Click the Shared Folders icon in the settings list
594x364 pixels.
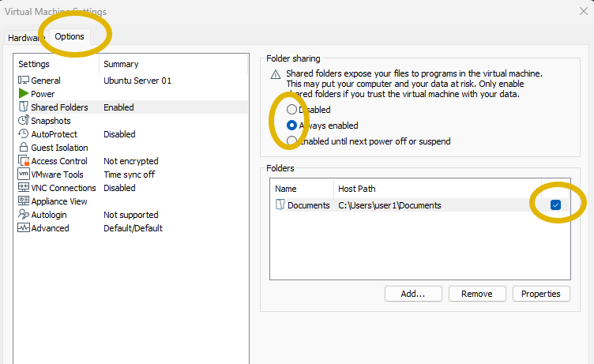tap(24, 107)
